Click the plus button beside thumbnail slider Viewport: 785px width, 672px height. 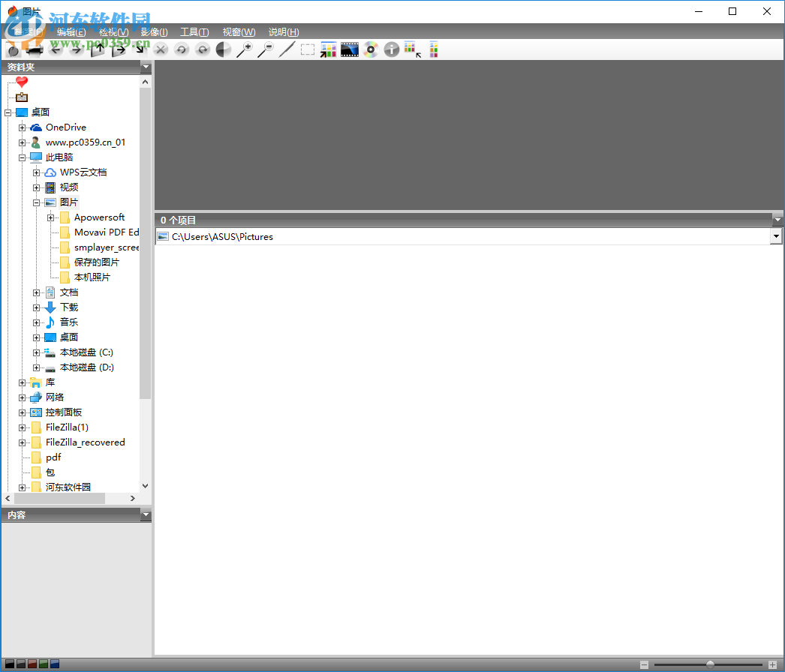[x=772, y=664]
